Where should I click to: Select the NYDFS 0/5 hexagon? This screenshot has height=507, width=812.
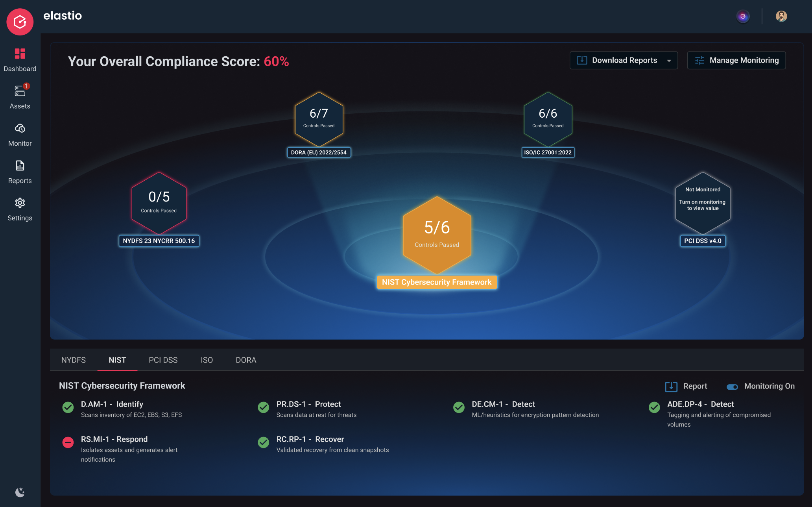coord(159,203)
